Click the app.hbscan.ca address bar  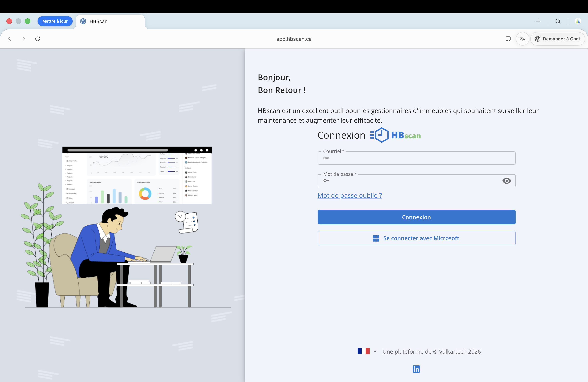coord(294,39)
